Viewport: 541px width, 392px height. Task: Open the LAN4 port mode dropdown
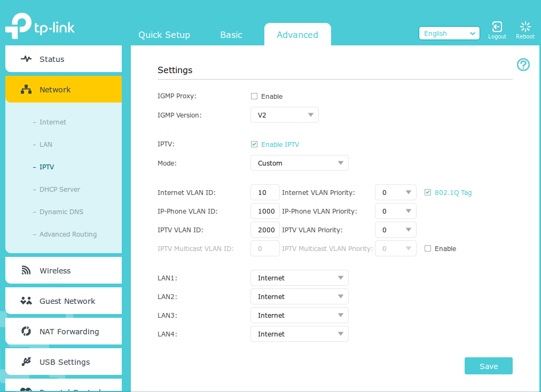(x=300, y=334)
